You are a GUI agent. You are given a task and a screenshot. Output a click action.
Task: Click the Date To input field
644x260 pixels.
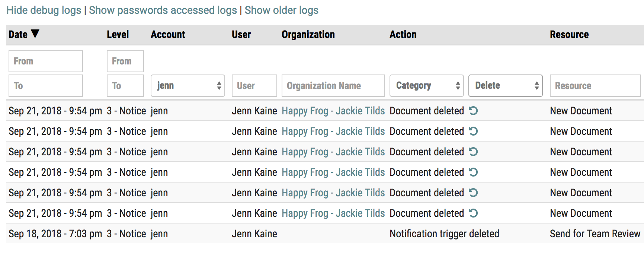click(45, 86)
